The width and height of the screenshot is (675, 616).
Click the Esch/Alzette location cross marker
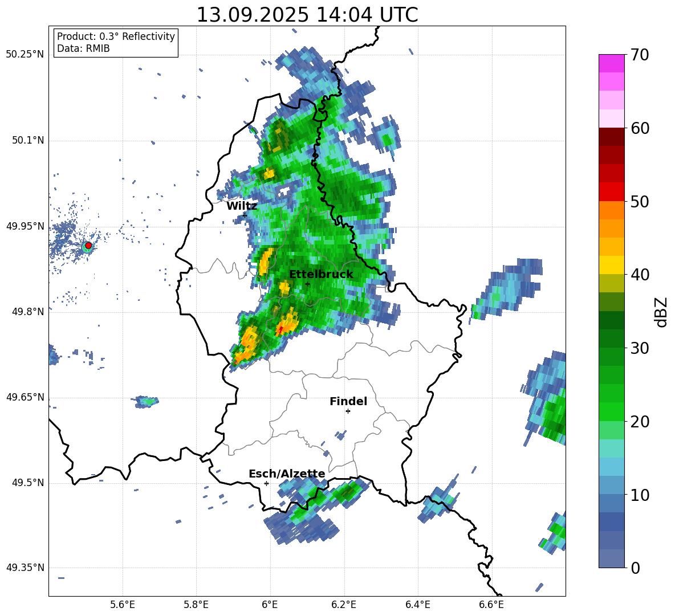click(x=266, y=483)
